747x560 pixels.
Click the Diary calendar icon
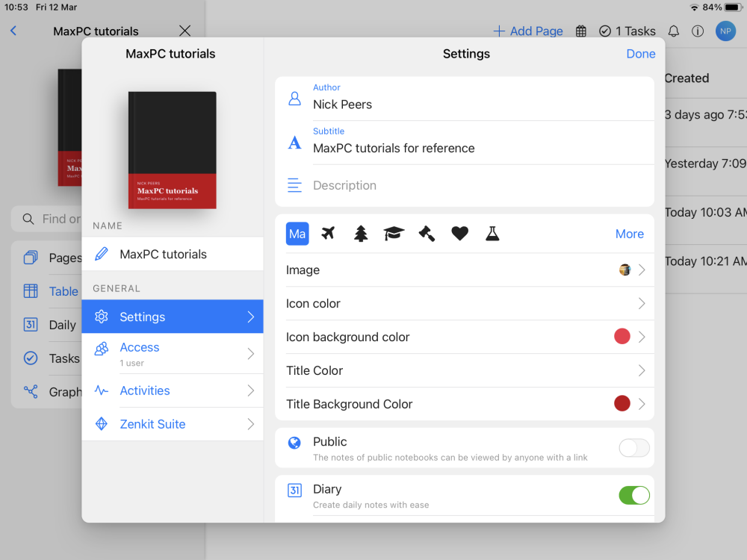pyautogui.click(x=294, y=490)
